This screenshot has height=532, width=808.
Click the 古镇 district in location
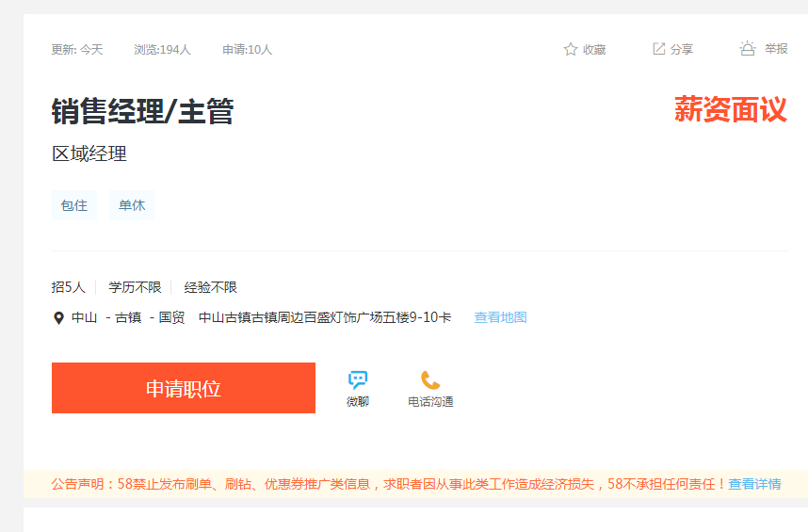click(x=128, y=317)
